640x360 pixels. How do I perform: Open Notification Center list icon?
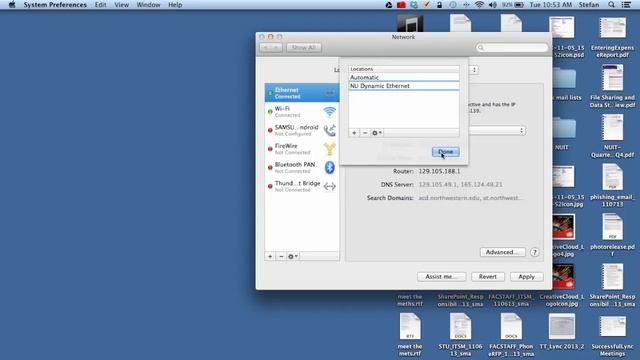[x=626, y=5]
